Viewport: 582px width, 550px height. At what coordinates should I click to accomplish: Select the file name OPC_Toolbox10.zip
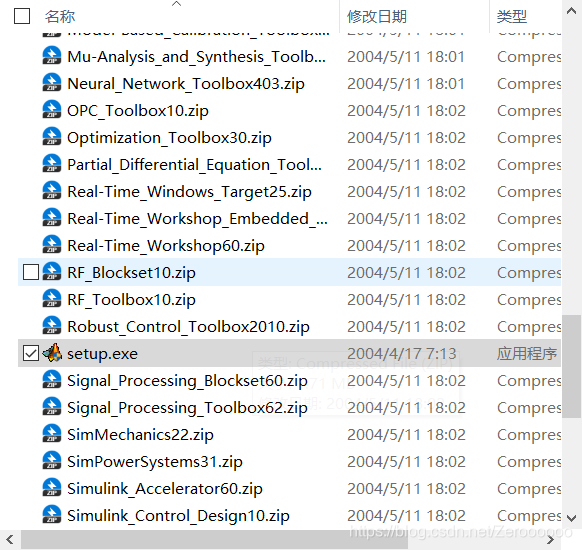click(x=138, y=111)
